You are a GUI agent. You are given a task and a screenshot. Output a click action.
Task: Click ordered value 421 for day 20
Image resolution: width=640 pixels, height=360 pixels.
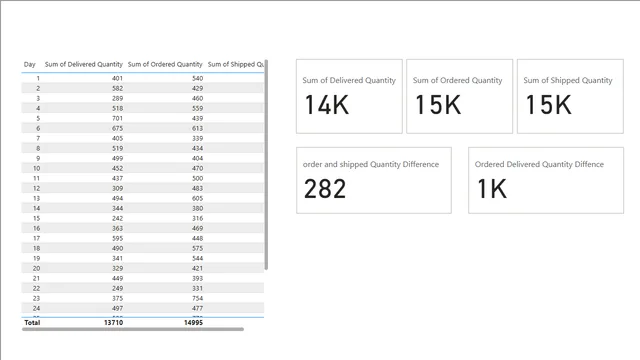click(198, 268)
